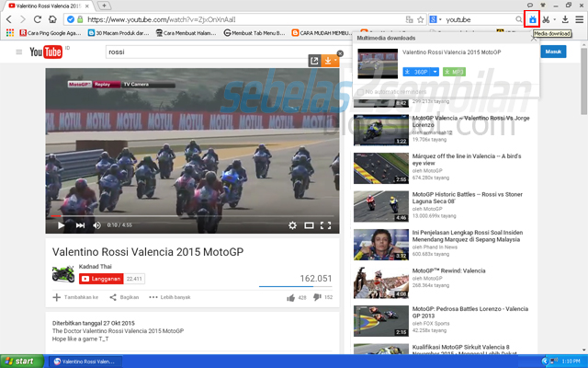Pop out the video with the overlay icon
This screenshot has width=588, height=368.
click(314, 61)
